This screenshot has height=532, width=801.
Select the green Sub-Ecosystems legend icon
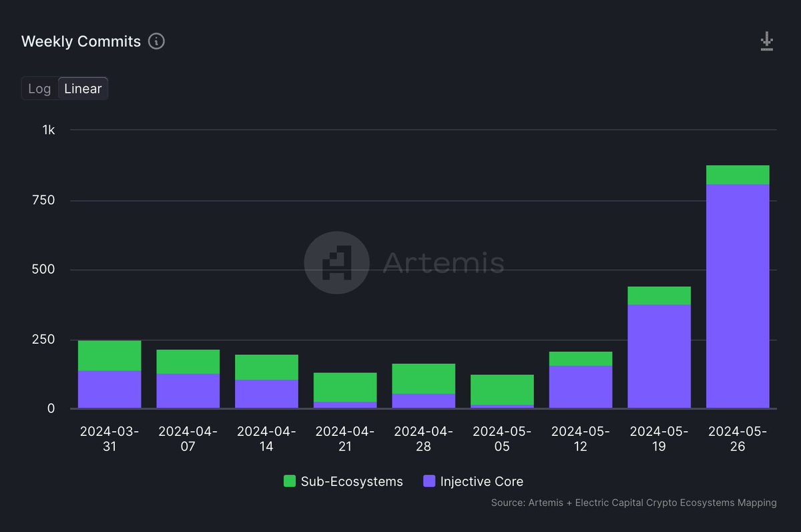(x=290, y=481)
